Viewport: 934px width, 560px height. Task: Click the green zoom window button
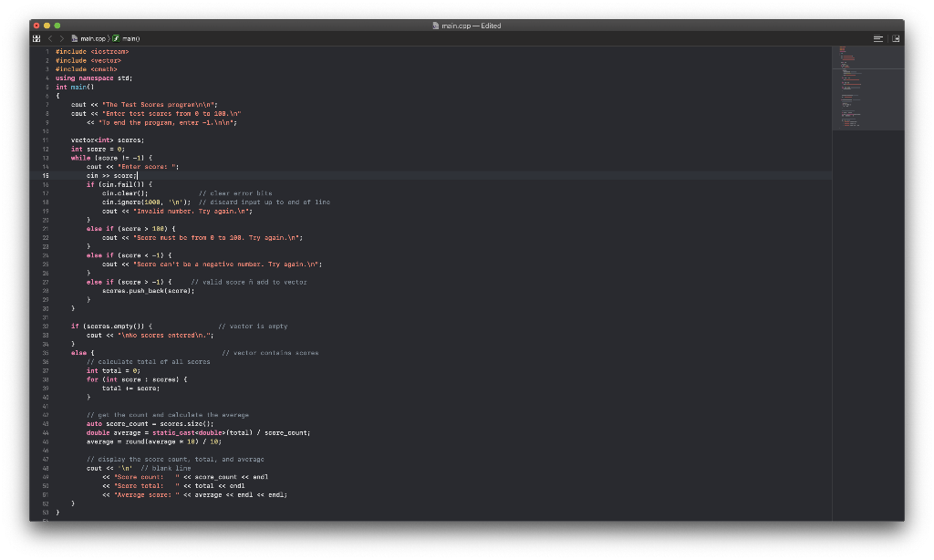(57, 26)
